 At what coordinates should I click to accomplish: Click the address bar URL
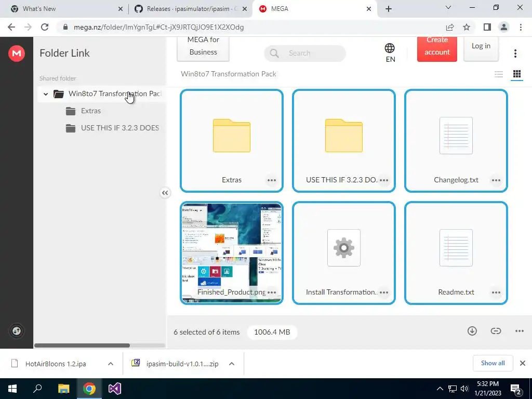pyautogui.click(x=158, y=27)
